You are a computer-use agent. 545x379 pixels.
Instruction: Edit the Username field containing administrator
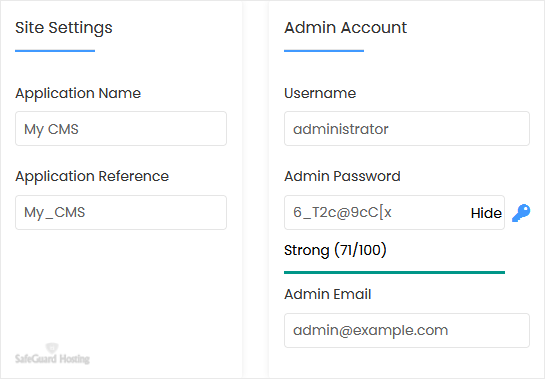coord(407,129)
